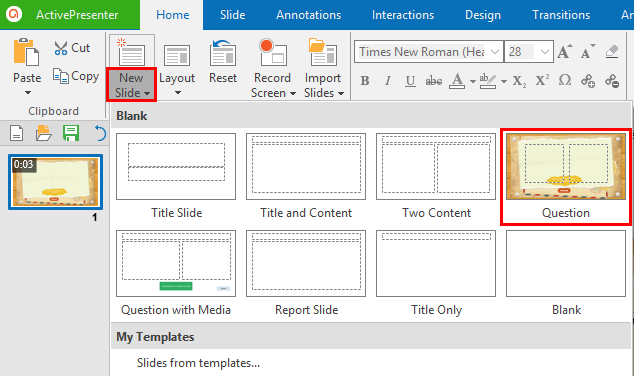Open the Transitions tab
This screenshot has width=634, height=376.
(561, 15)
